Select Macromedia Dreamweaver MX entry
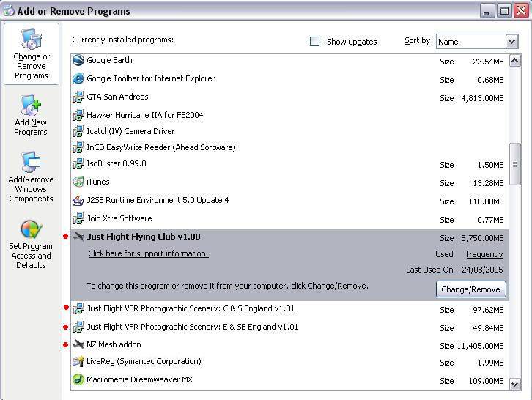This screenshot has height=400, width=532. 289,379
